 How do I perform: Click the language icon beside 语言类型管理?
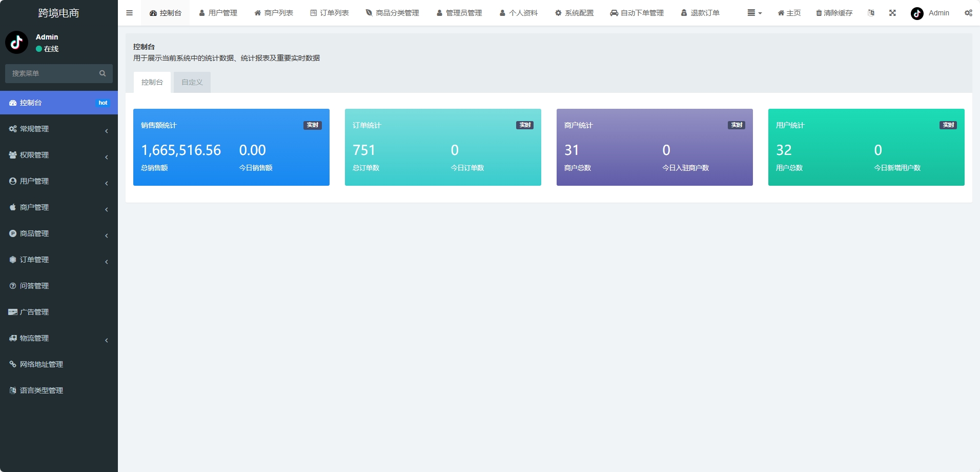pyautogui.click(x=13, y=390)
